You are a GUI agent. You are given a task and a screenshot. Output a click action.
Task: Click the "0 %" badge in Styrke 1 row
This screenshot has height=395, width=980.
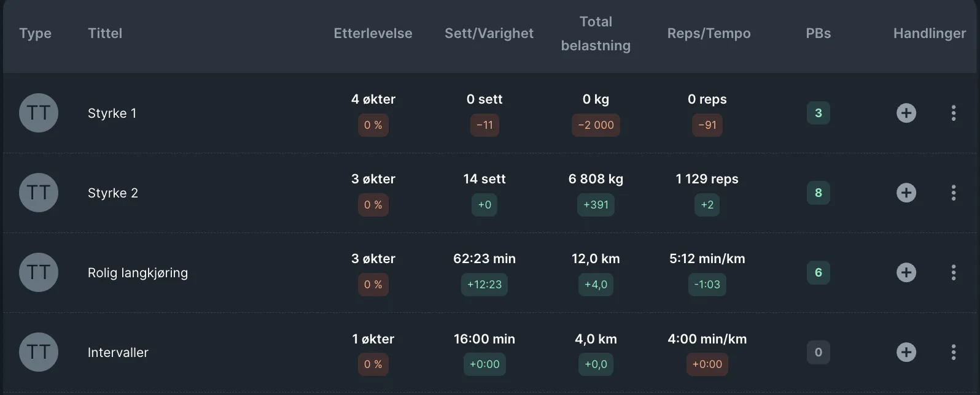coord(373,125)
